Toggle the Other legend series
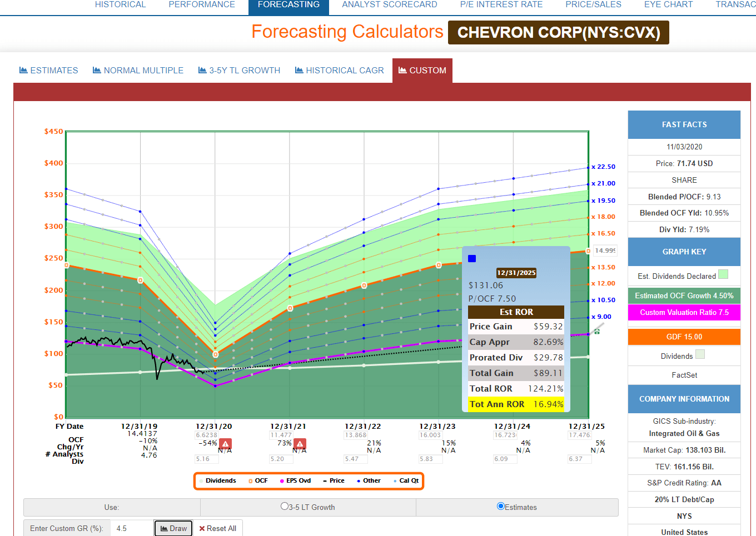The image size is (756, 536). (369, 481)
